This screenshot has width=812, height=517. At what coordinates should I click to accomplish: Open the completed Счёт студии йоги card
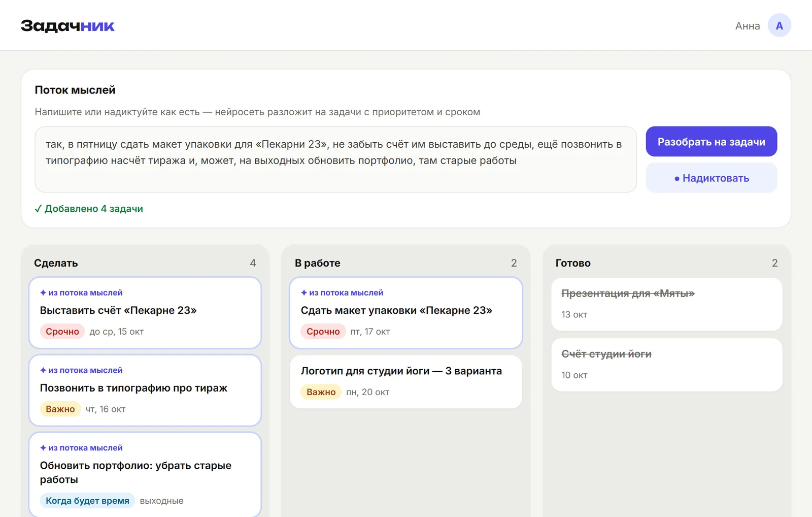point(667,365)
